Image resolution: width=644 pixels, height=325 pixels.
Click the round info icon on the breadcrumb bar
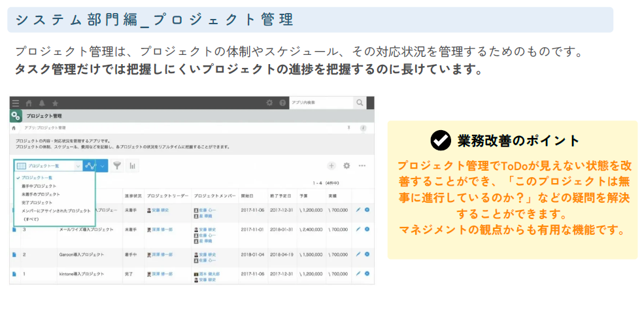(363, 128)
